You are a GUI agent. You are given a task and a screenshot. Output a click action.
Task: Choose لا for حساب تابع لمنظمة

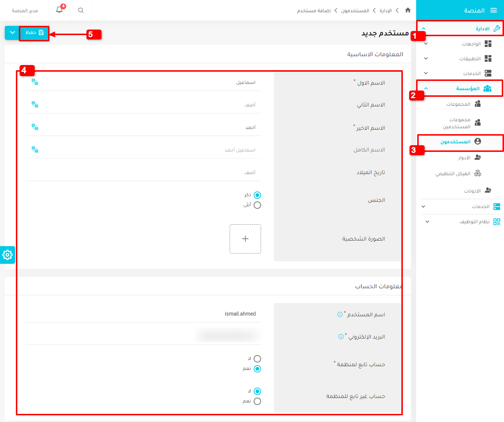coord(257,359)
